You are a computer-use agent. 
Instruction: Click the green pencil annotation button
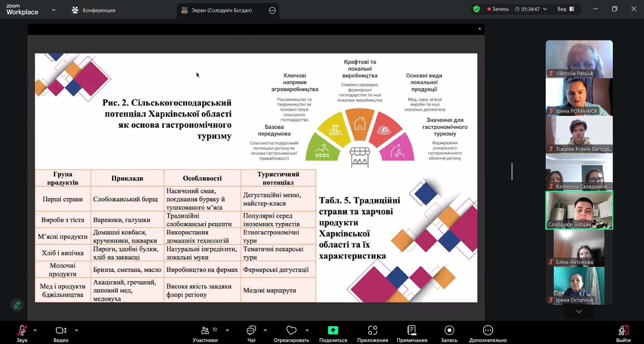(17, 305)
